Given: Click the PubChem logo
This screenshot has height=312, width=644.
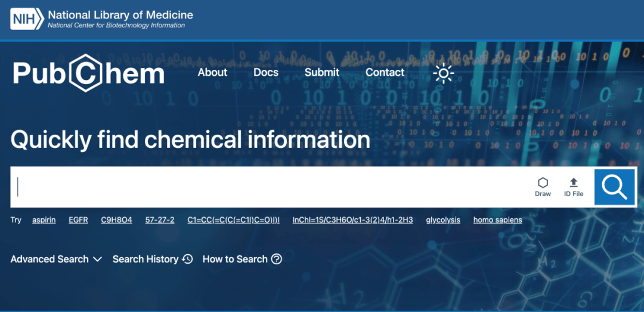Looking at the screenshot, I should pyautogui.click(x=88, y=73).
